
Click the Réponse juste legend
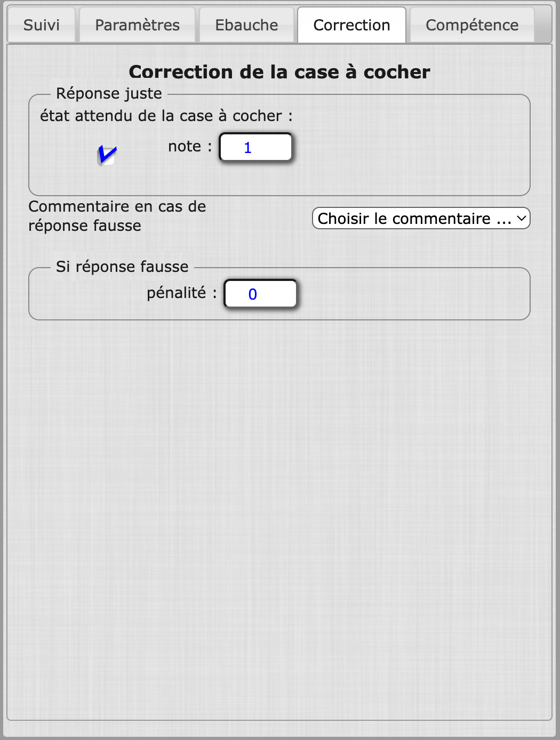[x=109, y=93]
